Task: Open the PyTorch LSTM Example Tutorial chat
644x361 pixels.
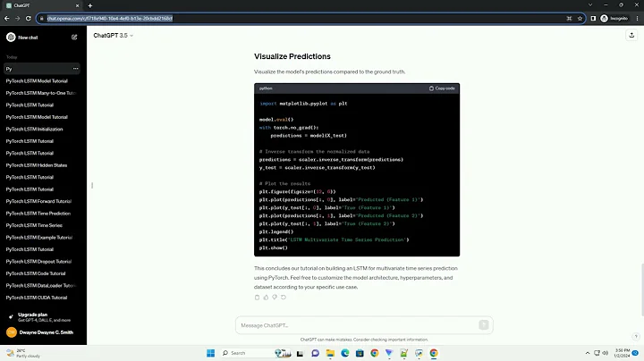Action: pos(41,238)
